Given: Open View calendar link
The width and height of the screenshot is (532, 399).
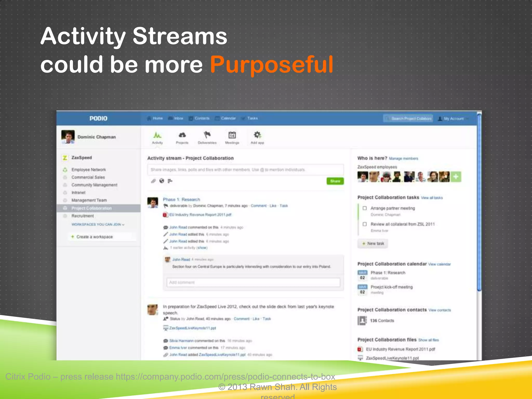Looking at the screenshot, I should coord(440,264).
